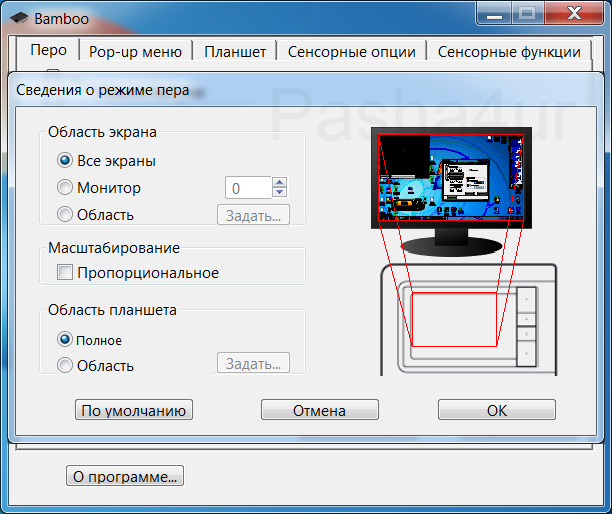Screen dimensions: 612x514
Task: Click Задать button for screen area
Action: (x=253, y=215)
